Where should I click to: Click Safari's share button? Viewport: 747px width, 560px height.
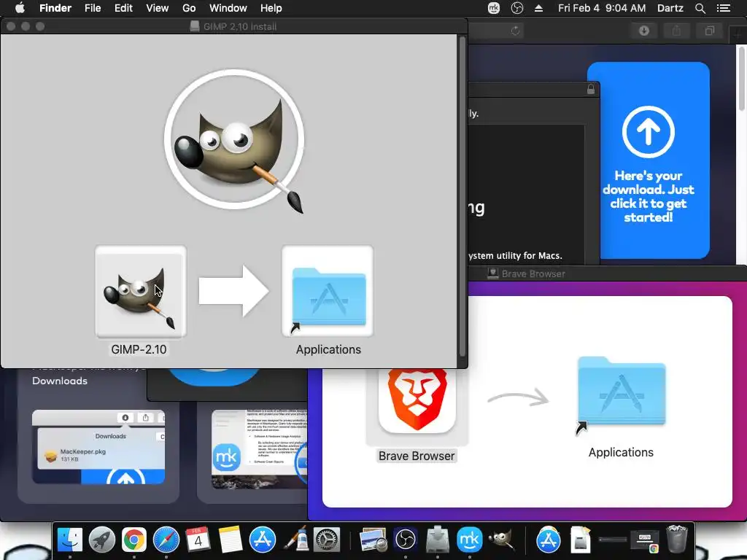point(676,31)
